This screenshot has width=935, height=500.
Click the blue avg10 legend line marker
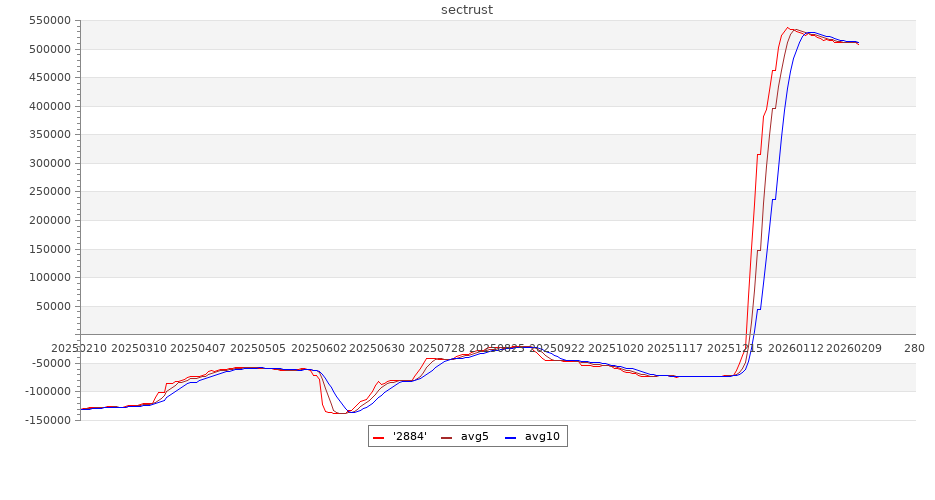pyautogui.click(x=511, y=437)
